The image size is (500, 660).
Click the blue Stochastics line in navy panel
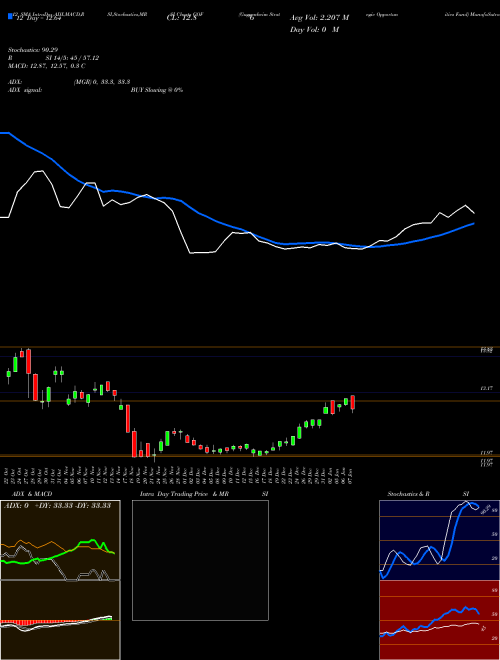coord(451,538)
